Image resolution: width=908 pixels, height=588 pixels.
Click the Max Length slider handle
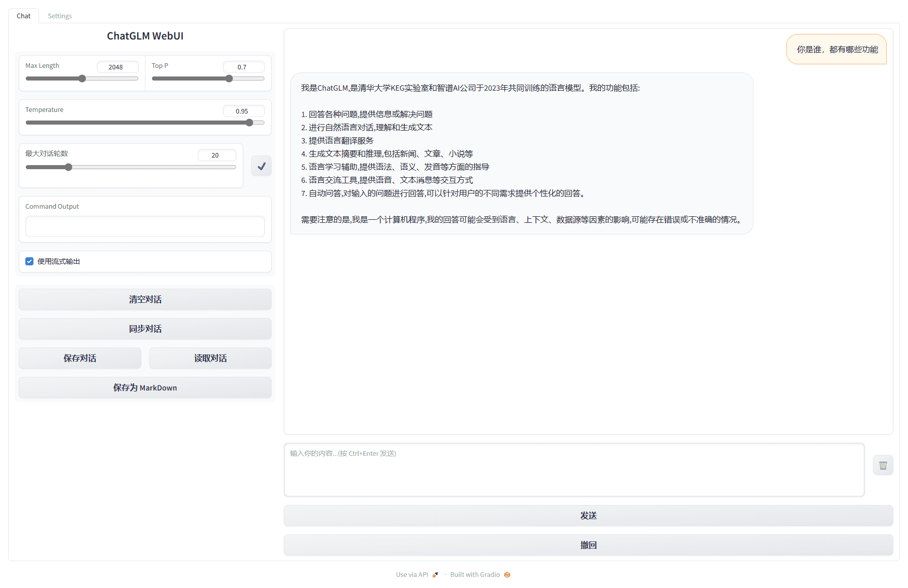(82, 79)
